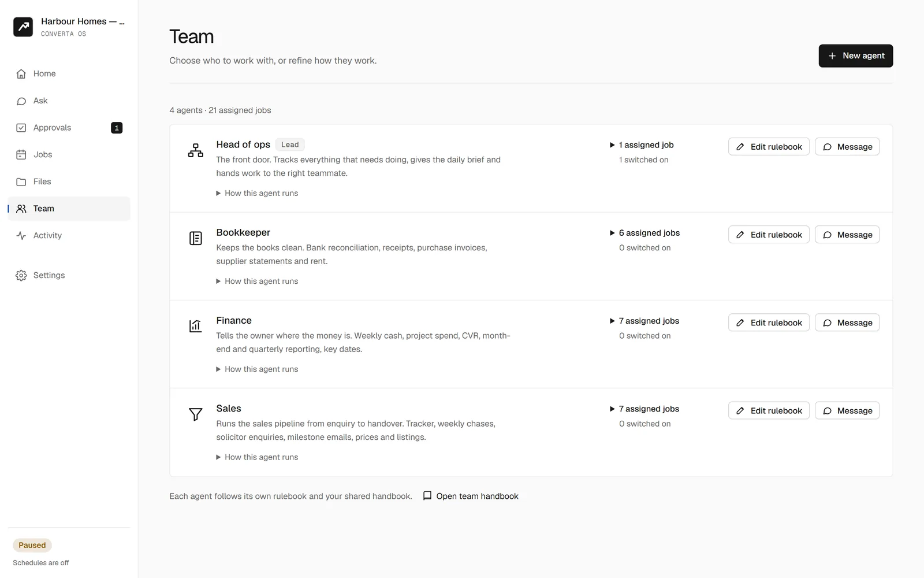Click the Head of ops org-chart icon
Image resolution: width=924 pixels, height=578 pixels.
click(x=196, y=150)
